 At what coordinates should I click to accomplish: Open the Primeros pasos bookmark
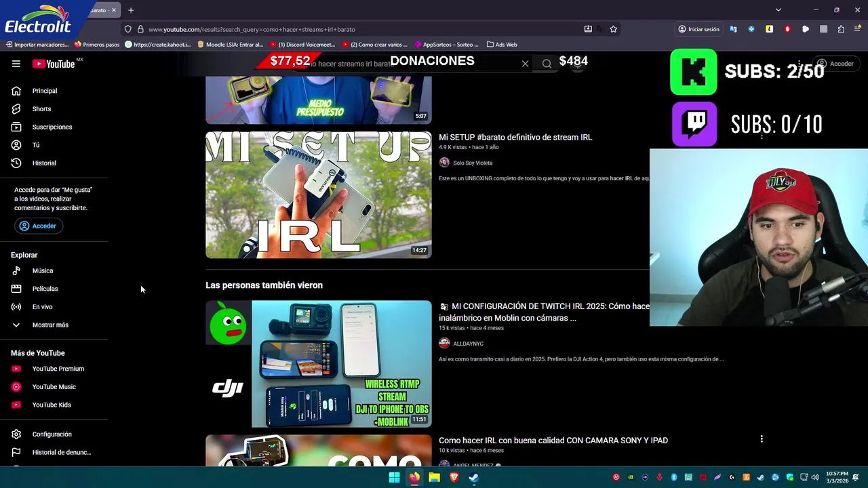97,45
